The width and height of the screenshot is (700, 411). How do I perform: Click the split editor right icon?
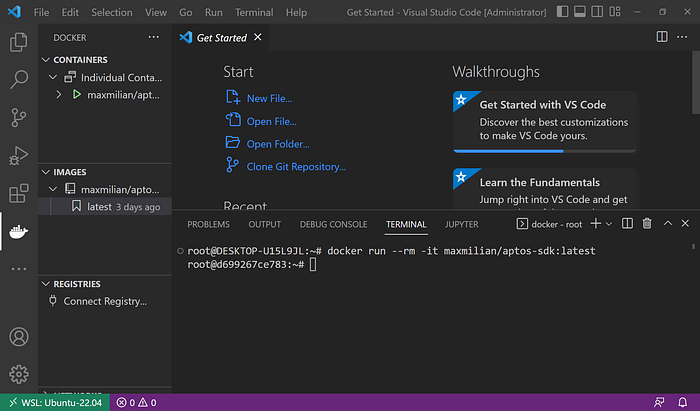tap(662, 37)
